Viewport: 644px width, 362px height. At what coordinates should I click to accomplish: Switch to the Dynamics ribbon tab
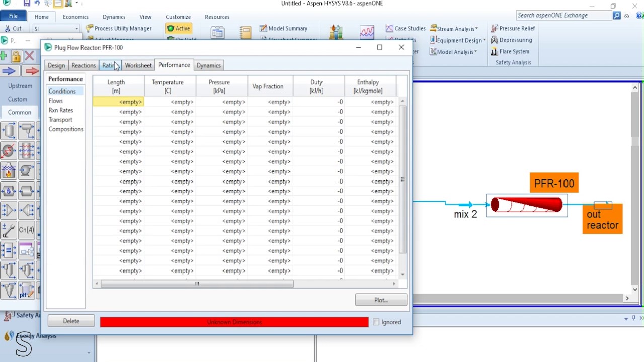tap(114, 17)
